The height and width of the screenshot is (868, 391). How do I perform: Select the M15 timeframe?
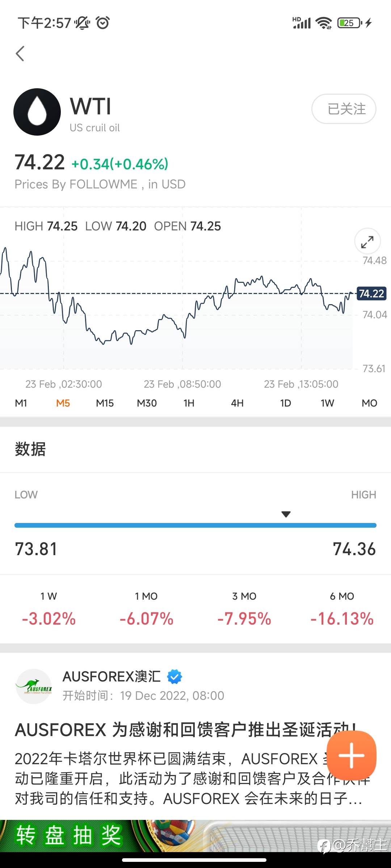click(x=105, y=403)
